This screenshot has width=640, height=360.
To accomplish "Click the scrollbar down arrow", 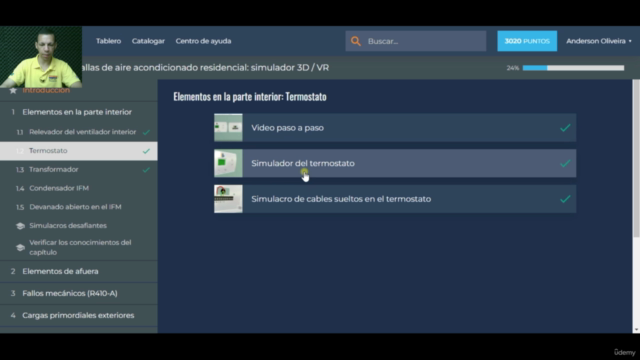I will pyautogui.click(x=636, y=330).
